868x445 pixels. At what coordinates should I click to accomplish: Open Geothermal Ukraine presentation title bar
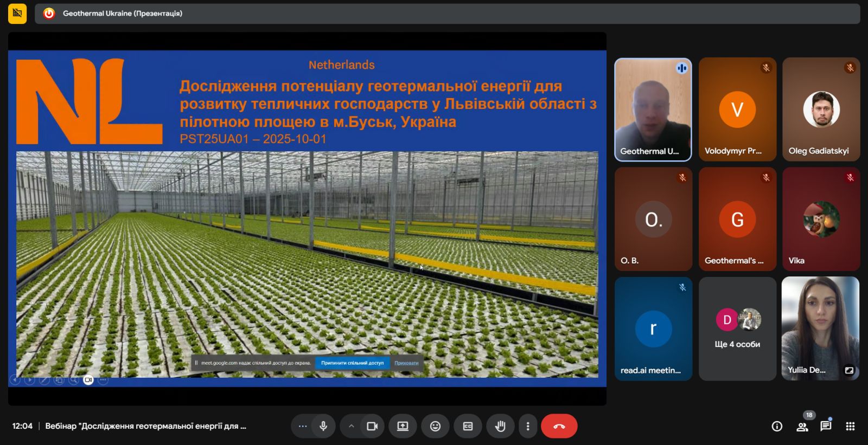click(x=447, y=14)
